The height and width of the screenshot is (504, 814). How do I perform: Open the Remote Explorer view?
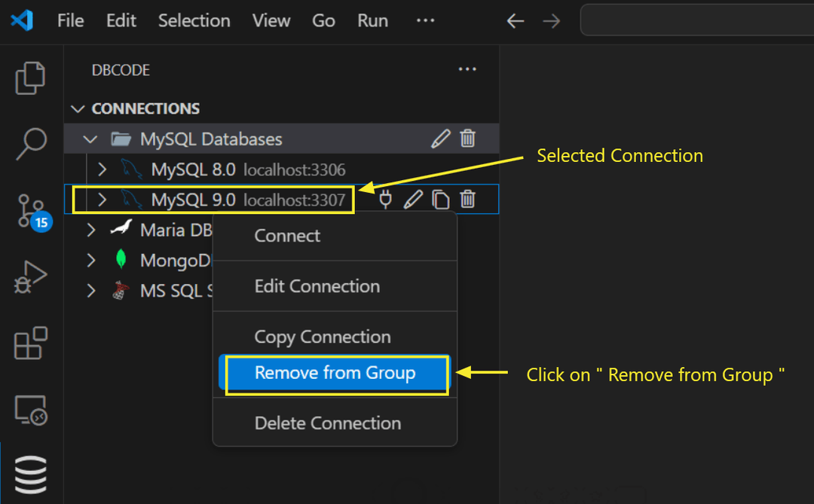click(x=30, y=409)
